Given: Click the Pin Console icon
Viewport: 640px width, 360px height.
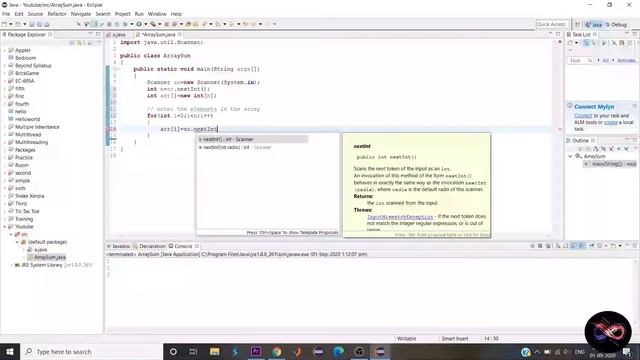Looking at the screenshot, I should (591, 246).
